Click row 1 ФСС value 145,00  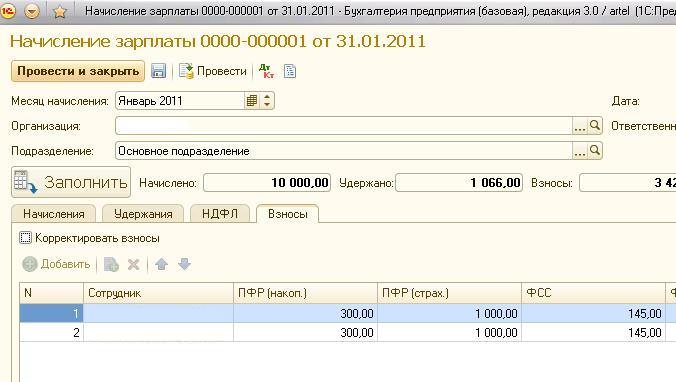pyautogui.click(x=593, y=313)
